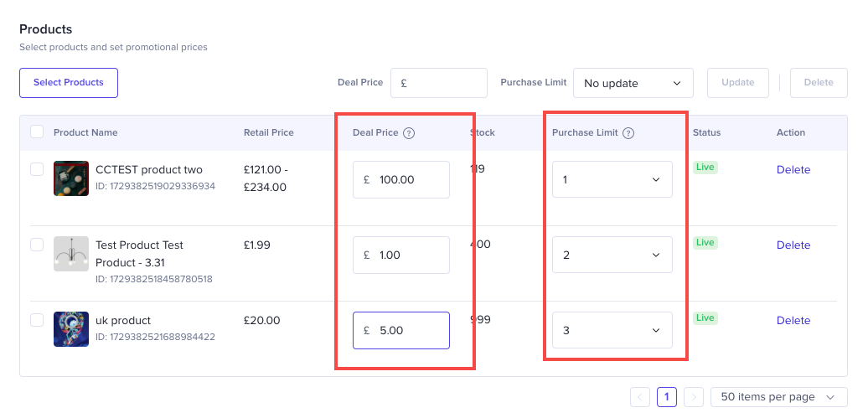Click the uk product thumbnail image
Viewport: 868px width, 418px height.
tap(71, 328)
